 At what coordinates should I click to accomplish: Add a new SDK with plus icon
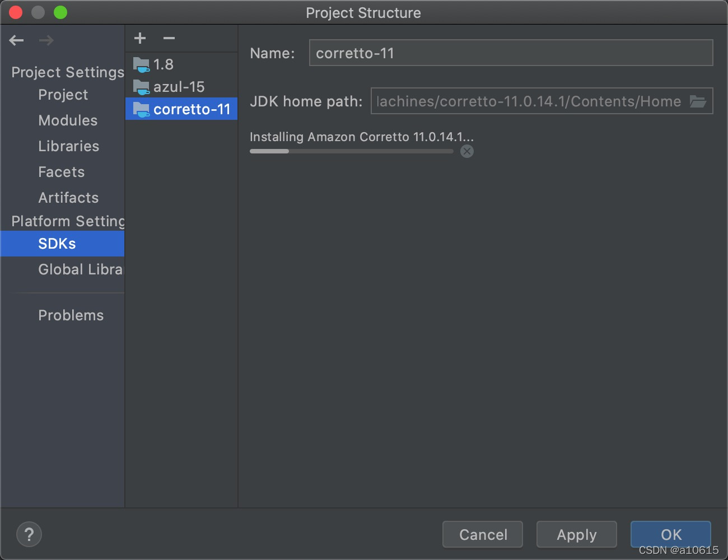pos(140,38)
